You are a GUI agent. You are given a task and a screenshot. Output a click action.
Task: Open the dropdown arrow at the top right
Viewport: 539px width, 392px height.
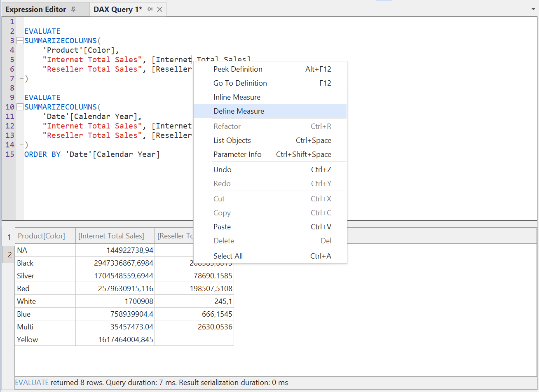coord(534,9)
